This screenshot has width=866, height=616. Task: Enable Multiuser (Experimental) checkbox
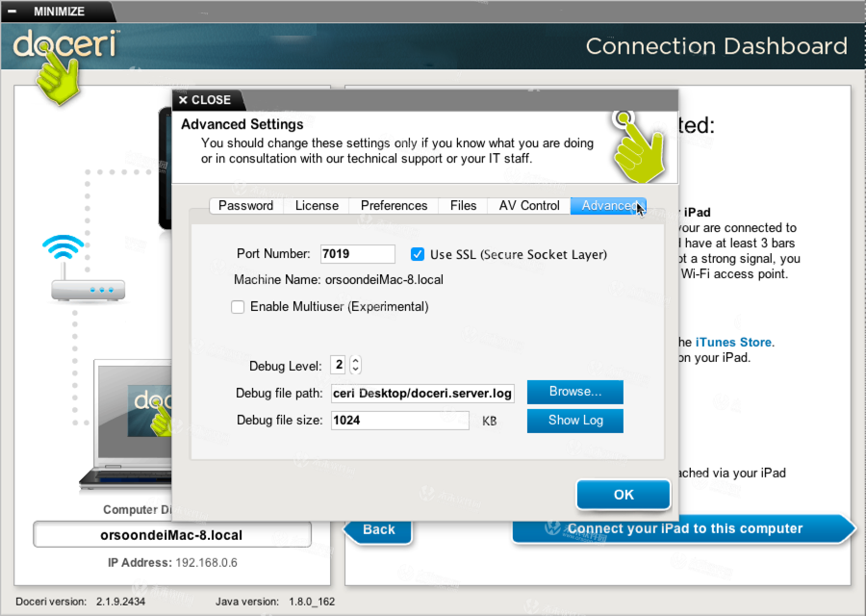tap(238, 307)
